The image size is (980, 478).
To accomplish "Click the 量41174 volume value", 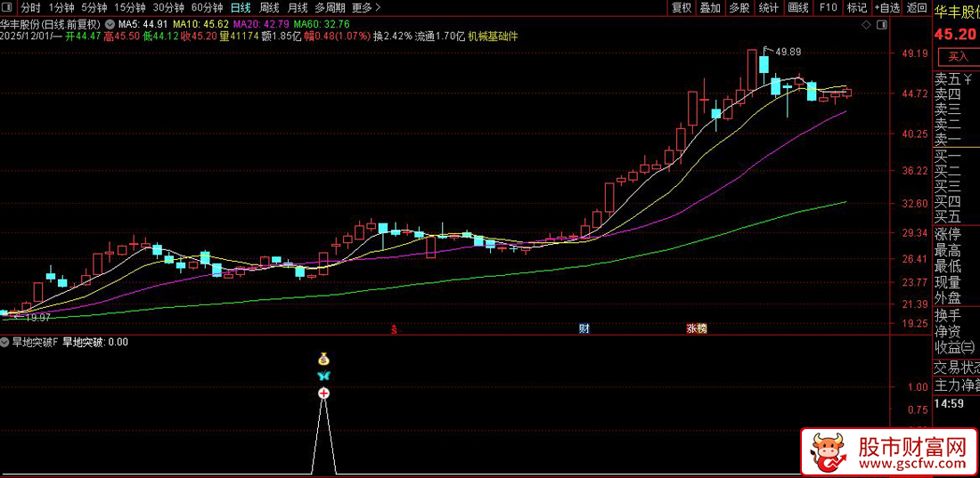I will point(239,36).
